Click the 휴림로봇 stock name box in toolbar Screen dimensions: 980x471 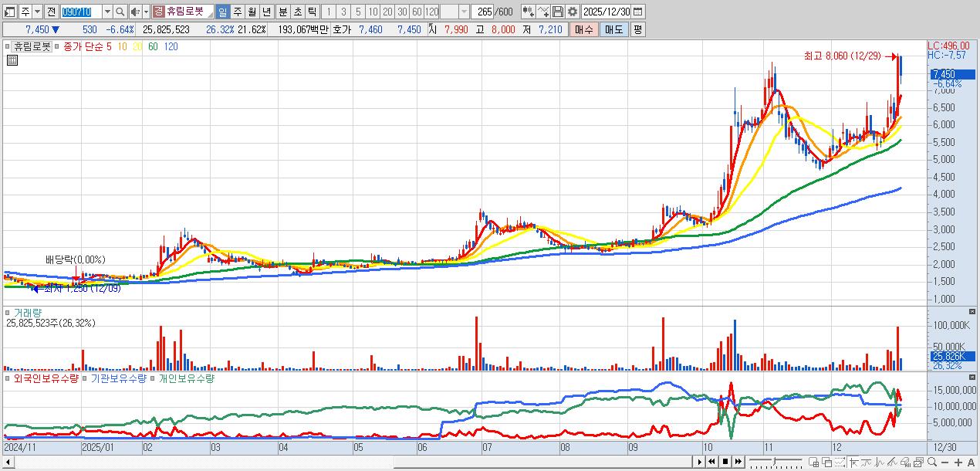click(184, 12)
